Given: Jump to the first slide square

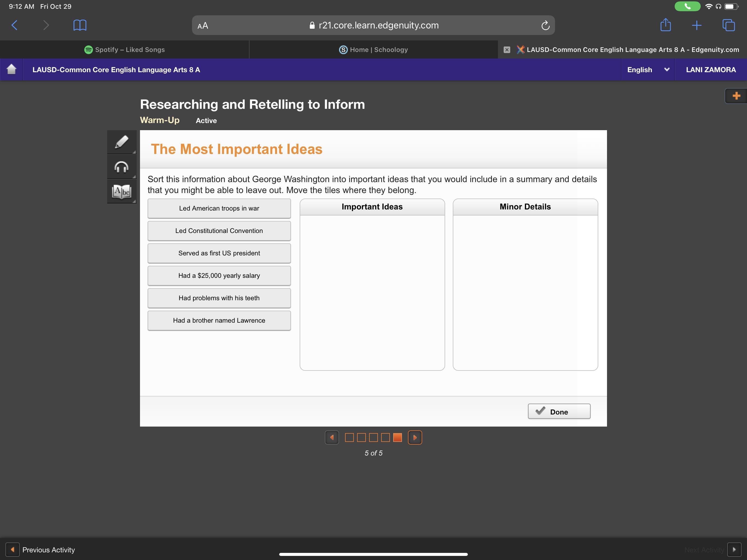Looking at the screenshot, I should click(349, 437).
